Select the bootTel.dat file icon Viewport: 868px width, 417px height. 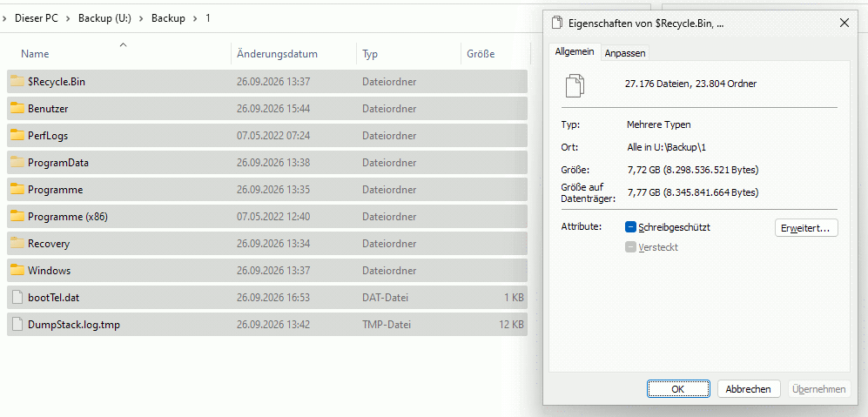[x=17, y=298]
